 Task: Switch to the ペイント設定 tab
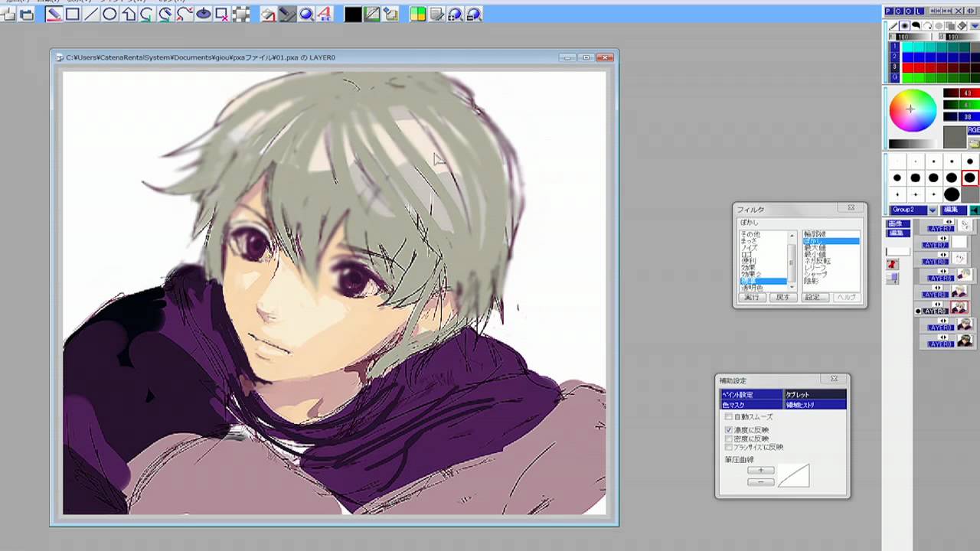[752, 395]
